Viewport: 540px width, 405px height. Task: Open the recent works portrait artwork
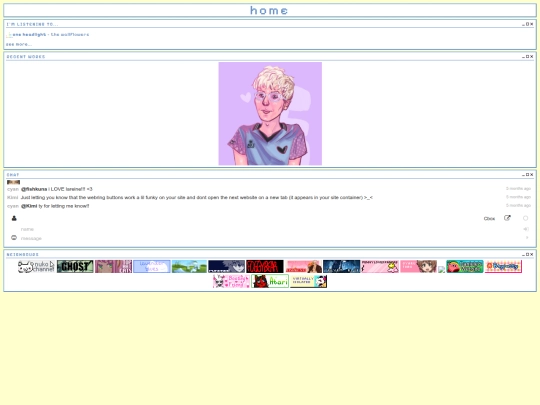270,114
